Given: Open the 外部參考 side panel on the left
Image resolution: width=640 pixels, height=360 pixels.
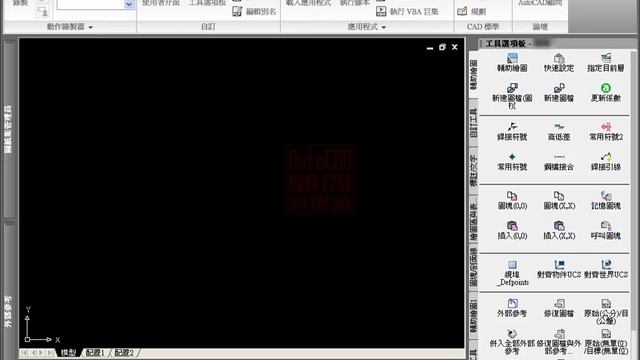Looking at the screenshot, I should pos(8,311).
